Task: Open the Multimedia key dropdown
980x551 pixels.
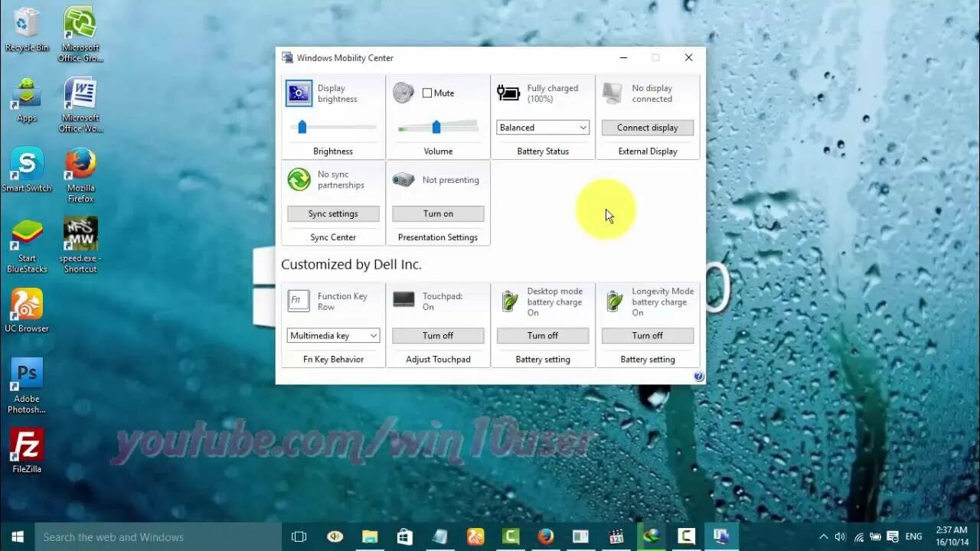Action: pyautogui.click(x=333, y=335)
